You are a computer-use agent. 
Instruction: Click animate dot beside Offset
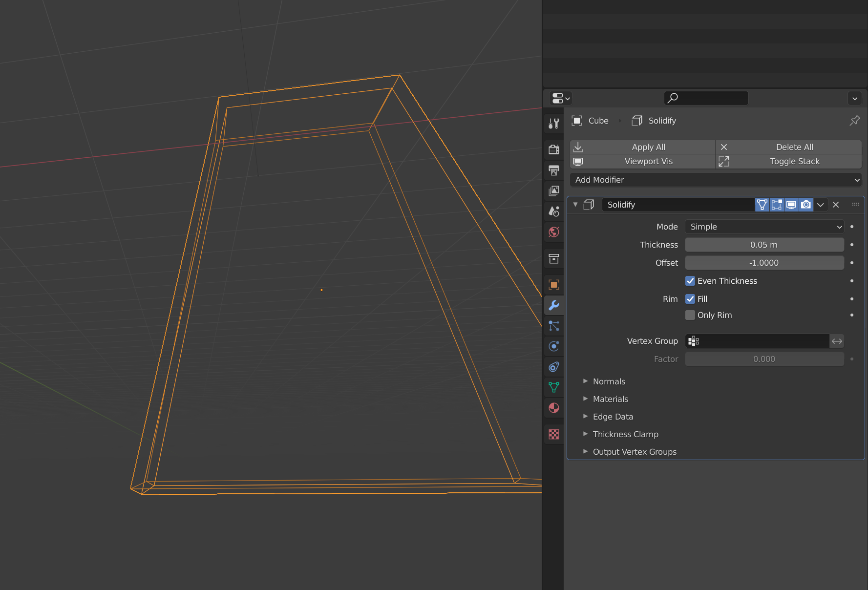852,263
